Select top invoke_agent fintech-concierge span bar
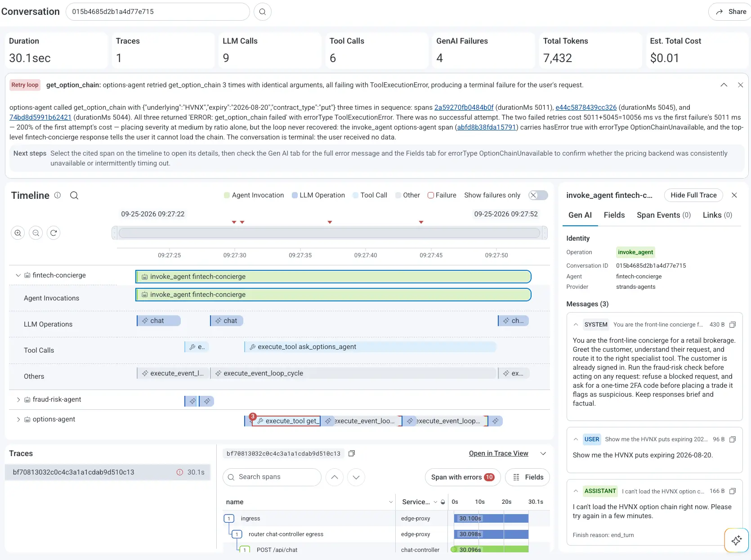Viewport: 751px width, 560px height. click(333, 277)
